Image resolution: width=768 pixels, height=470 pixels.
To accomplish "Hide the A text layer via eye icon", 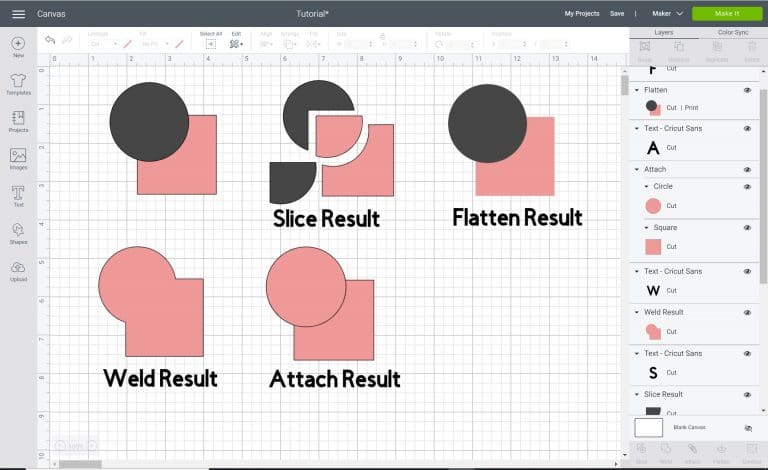I will [x=747, y=128].
